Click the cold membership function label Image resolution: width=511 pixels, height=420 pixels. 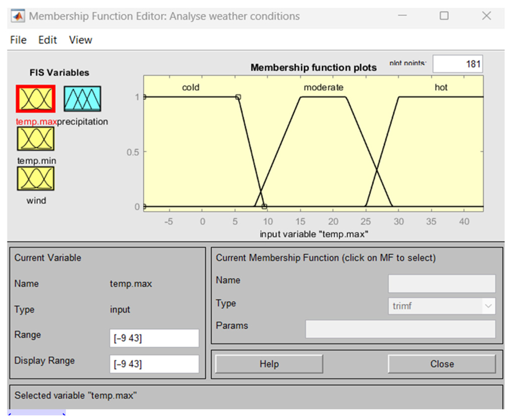pos(190,87)
